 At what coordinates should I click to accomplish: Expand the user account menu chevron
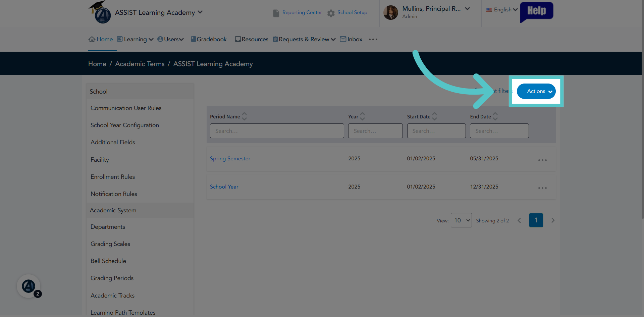coord(467,9)
